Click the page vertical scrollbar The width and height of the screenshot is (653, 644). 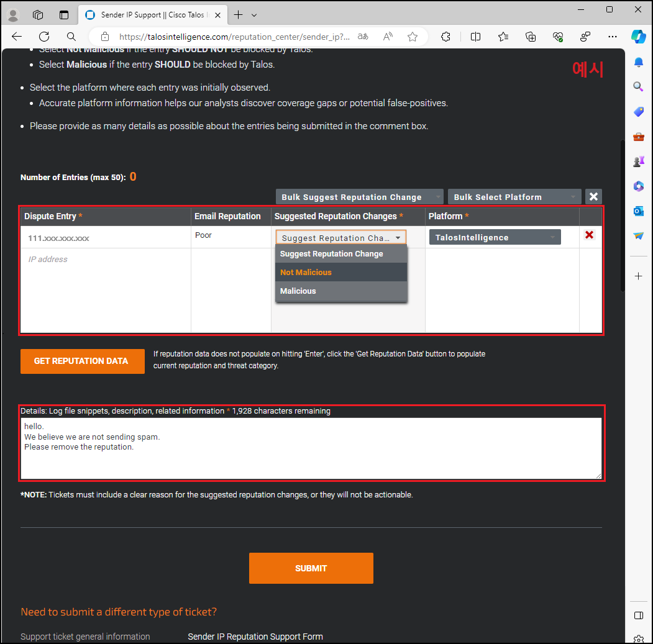point(622,215)
